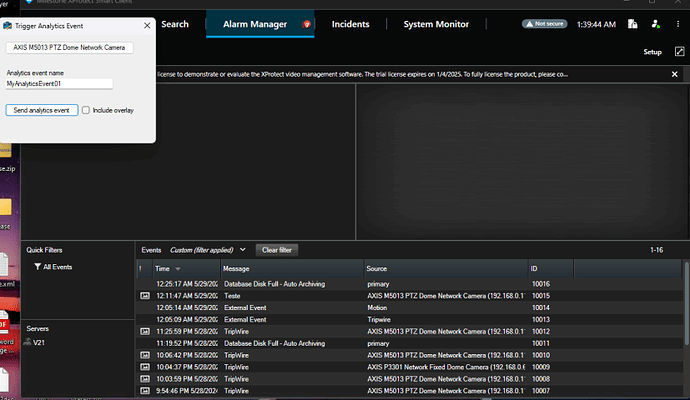Sort by the ID column header
This screenshot has width=690, height=400.
click(551, 268)
